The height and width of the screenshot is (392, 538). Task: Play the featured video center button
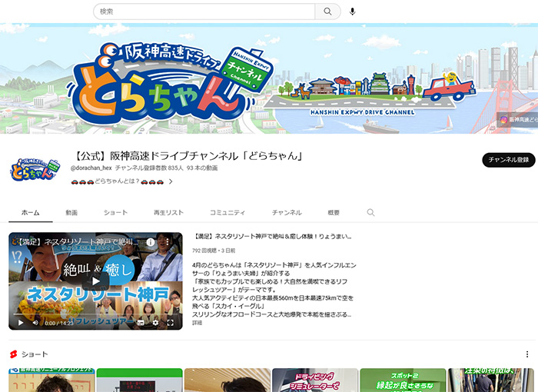click(x=95, y=281)
